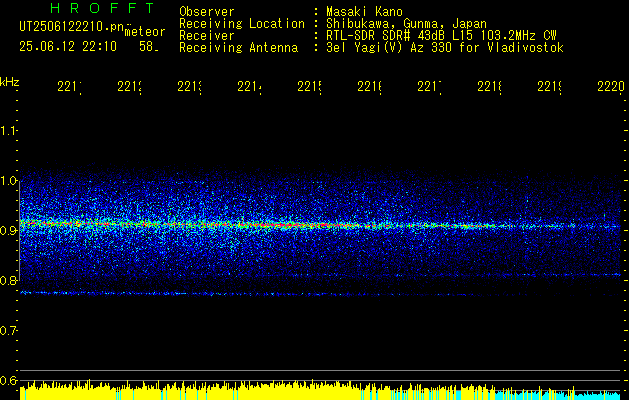Select the file name UT2506122210.pn

(72, 27)
